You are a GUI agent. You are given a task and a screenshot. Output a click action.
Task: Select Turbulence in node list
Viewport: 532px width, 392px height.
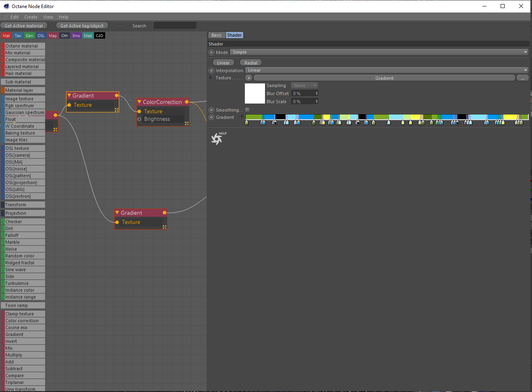tap(23, 283)
